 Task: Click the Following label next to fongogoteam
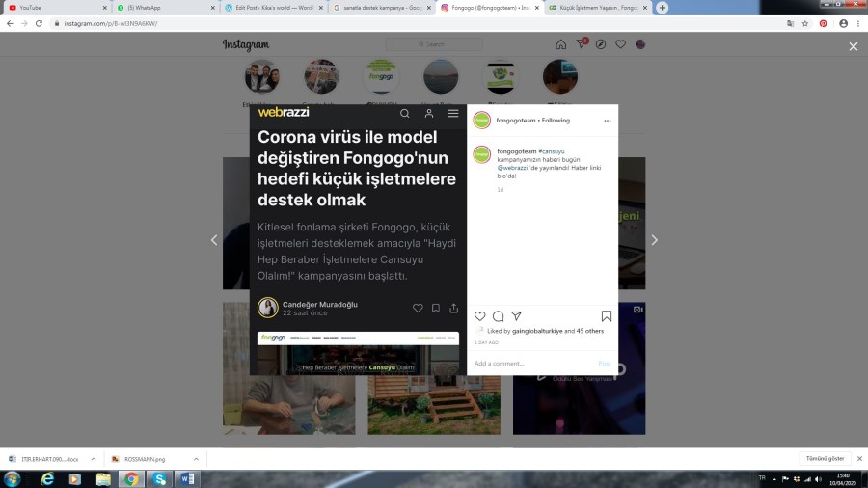tap(556, 121)
